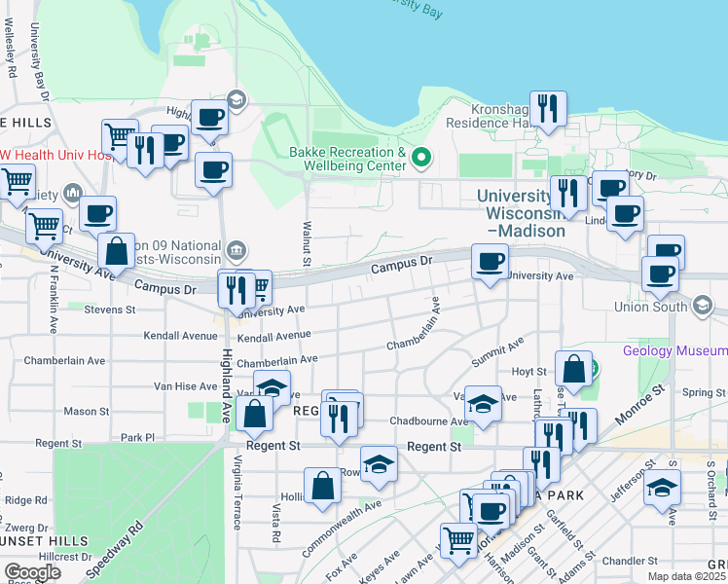This screenshot has height=584, width=728.
Task: Open the shopping bag marker above Commonwealth Ave
Action: [322, 485]
